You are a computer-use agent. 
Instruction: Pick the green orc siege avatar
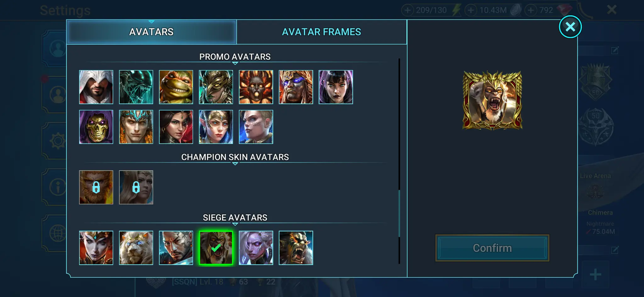click(296, 248)
